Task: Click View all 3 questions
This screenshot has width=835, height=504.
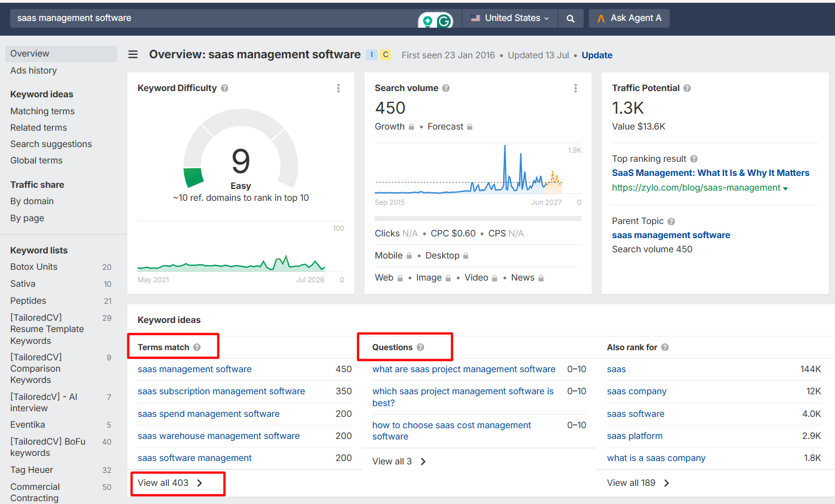Action: 399,462
